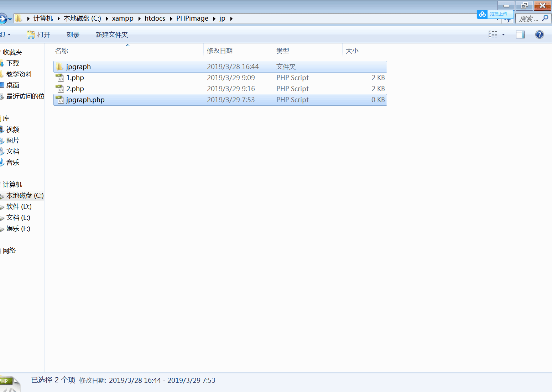Navigate to htdocs in the address bar
The width and height of the screenshot is (552, 392).
pyautogui.click(x=155, y=18)
